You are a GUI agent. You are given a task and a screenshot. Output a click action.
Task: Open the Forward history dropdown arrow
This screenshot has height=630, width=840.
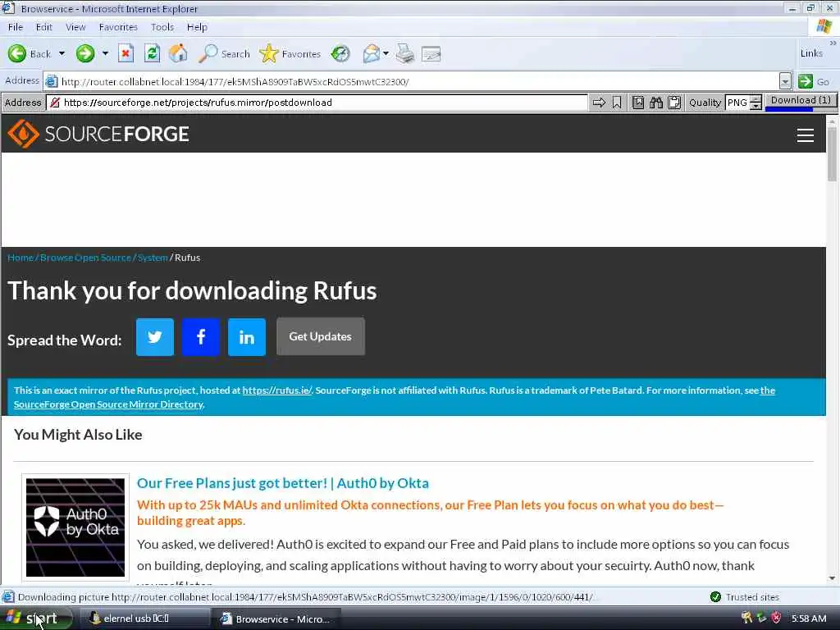(105, 53)
